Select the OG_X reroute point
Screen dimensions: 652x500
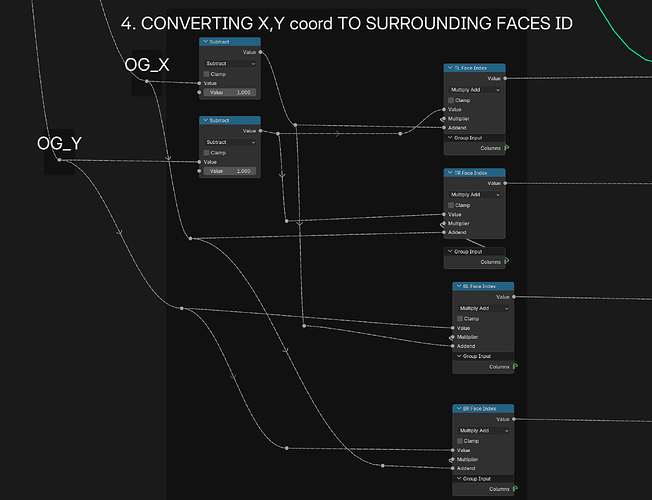pos(147,81)
